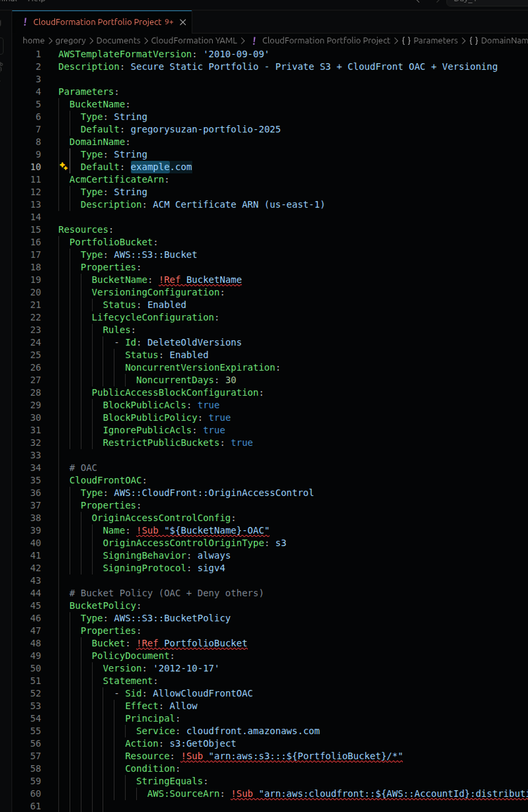
Task: Click 'ACM Certificate ARN (us-east-1)' description text
Action: point(239,204)
